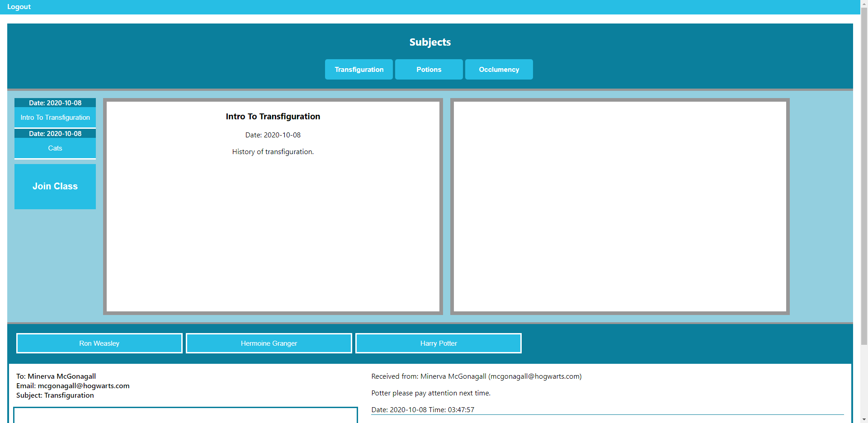Click the 'History of transfiguration' description text
868x423 pixels.
coord(273,152)
